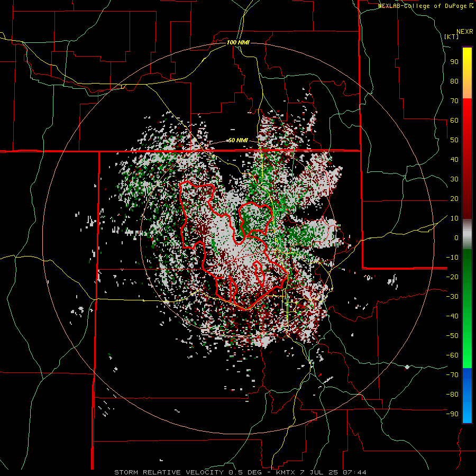Image resolution: width=476 pixels, height=476 pixels.
Task: Click the -50 value on the scale
Action: (x=452, y=336)
